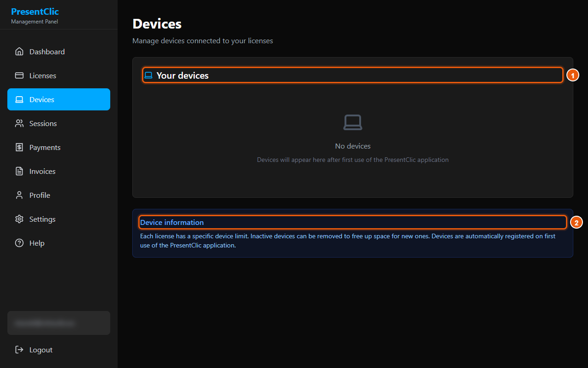
Task: View the Profile page
Action: (59, 195)
